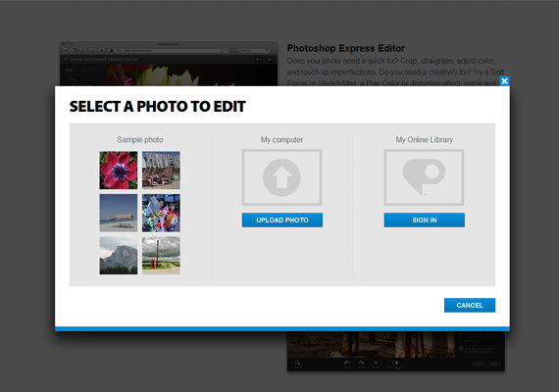Choose the red phone booth sample photo
The width and height of the screenshot is (559, 392).
tap(161, 256)
